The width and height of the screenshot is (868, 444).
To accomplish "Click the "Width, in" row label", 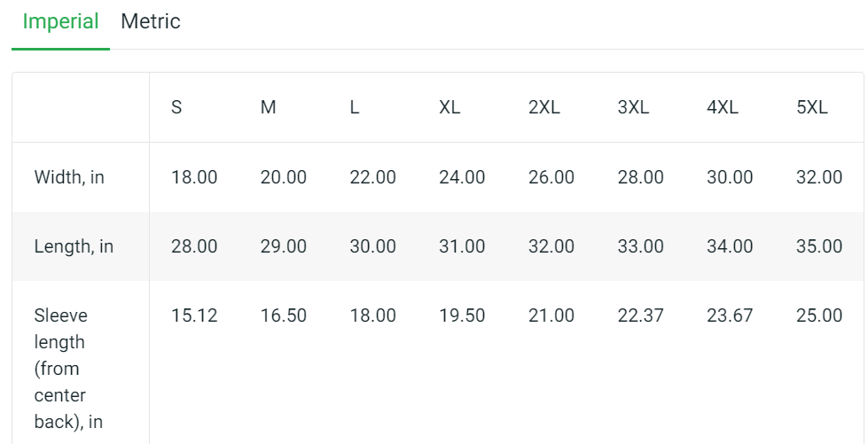I will 69,177.
